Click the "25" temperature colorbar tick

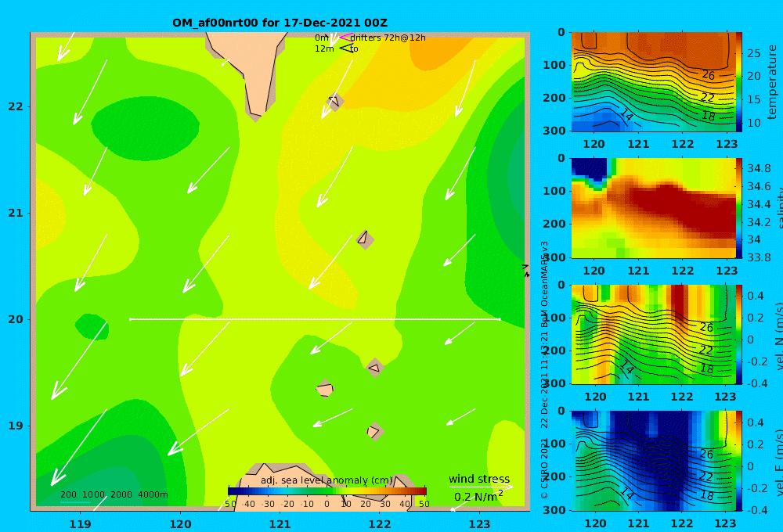click(x=753, y=53)
